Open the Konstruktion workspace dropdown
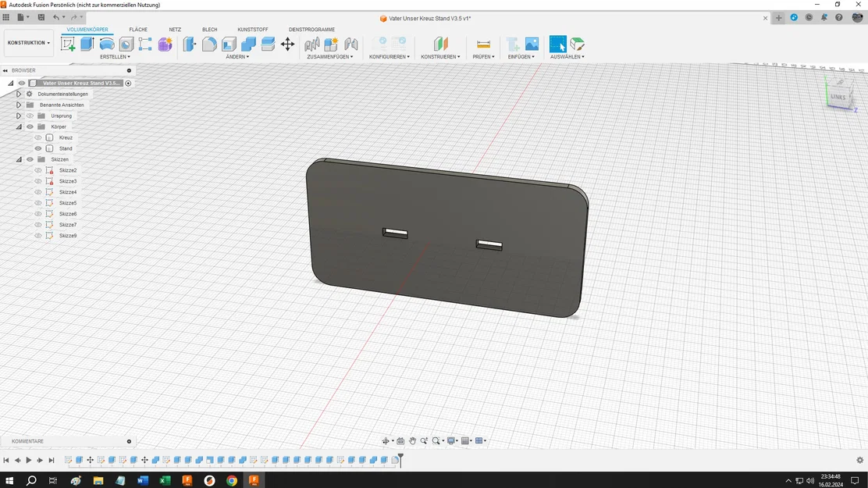 tap(29, 43)
